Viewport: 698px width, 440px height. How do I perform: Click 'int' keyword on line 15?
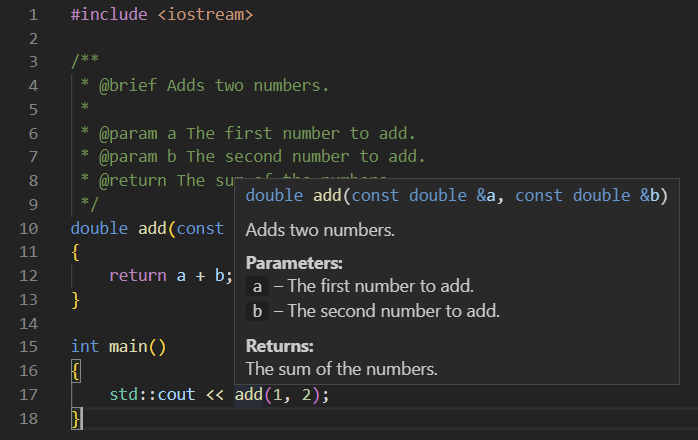(x=85, y=346)
